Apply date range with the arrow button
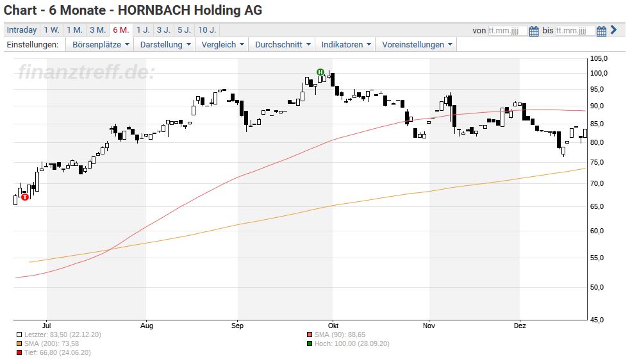The width and height of the screenshot is (630, 364). click(613, 29)
